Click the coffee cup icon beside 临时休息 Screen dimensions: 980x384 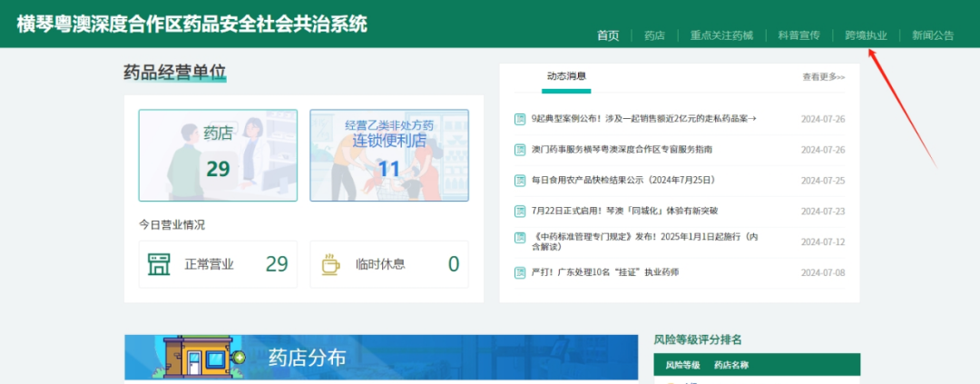click(x=330, y=264)
